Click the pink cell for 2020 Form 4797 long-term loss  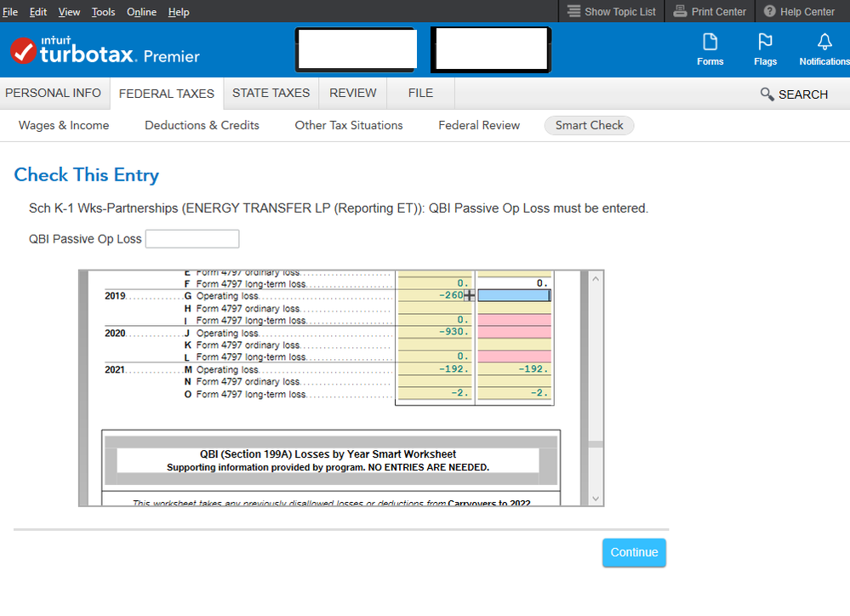(514, 356)
